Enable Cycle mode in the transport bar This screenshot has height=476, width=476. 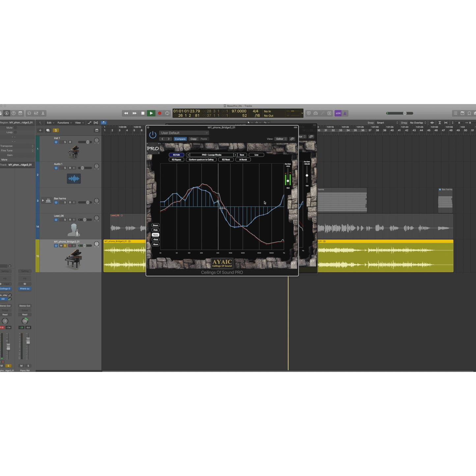pyautogui.click(x=167, y=113)
